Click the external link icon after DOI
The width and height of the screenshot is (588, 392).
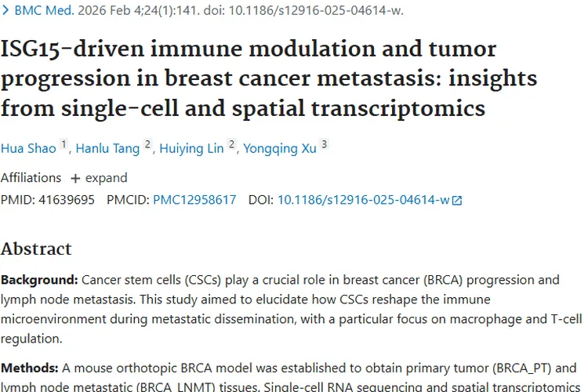tap(457, 201)
